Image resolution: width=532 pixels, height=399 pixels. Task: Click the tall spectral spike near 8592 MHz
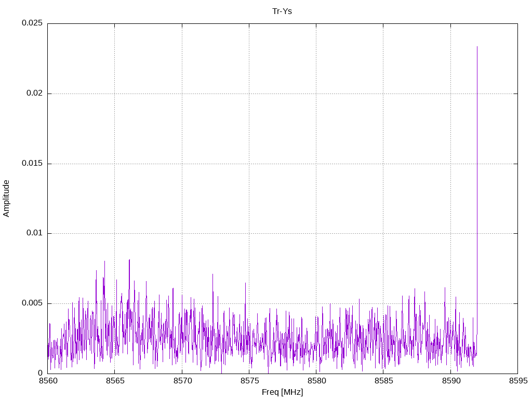477,200
